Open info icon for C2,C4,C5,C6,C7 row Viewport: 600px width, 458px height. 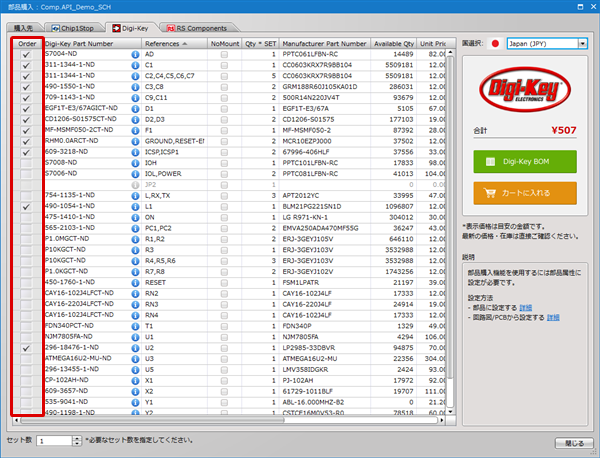[x=135, y=76]
